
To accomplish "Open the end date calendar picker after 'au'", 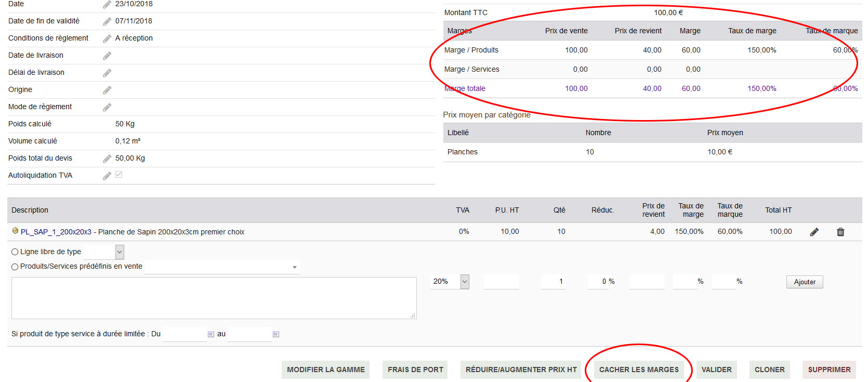I will coord(276,334).
